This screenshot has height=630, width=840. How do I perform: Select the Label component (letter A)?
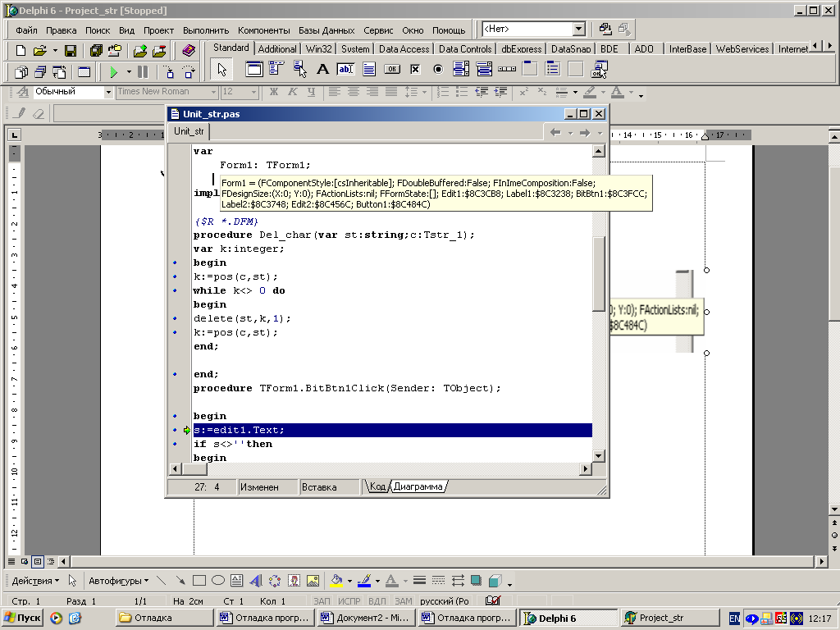coord(322,69)
